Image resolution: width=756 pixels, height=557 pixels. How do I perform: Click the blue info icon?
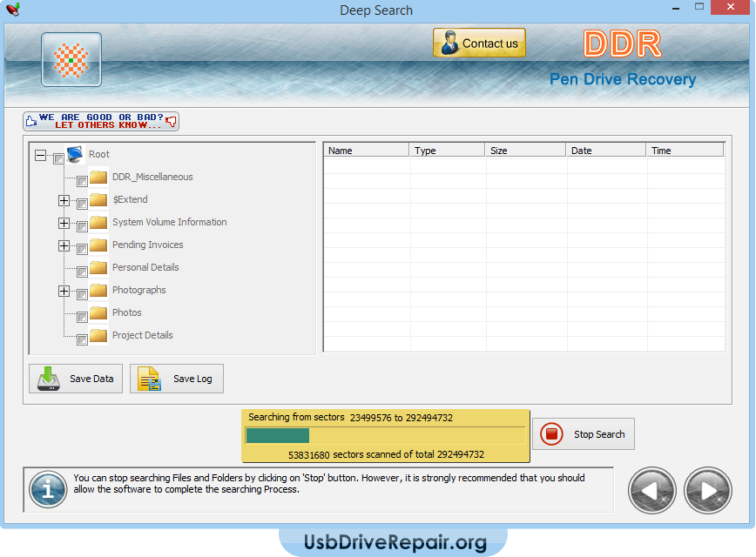tap(48, 489)
